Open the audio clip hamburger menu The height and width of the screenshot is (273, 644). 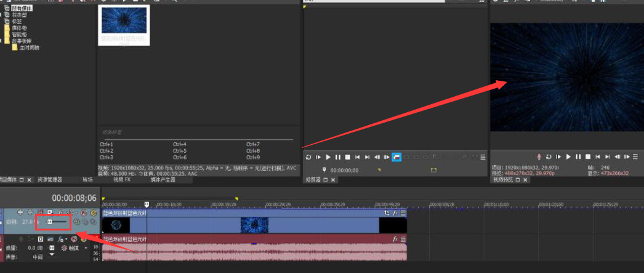(403, 239)
